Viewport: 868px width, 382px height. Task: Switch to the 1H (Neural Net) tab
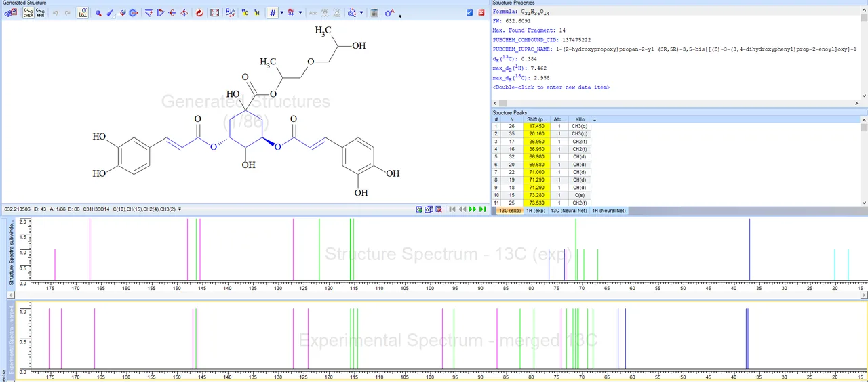609,211
